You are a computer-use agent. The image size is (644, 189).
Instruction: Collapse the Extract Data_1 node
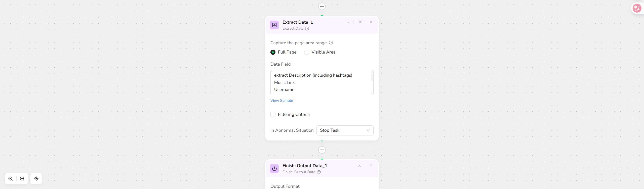tap(348, 22)
